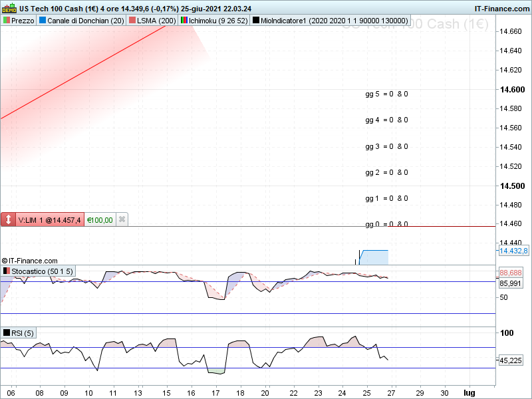The width and height of the screenshot is (532, 399).
Task: Click the €100,00 order amount label
Action: (100, 220)
